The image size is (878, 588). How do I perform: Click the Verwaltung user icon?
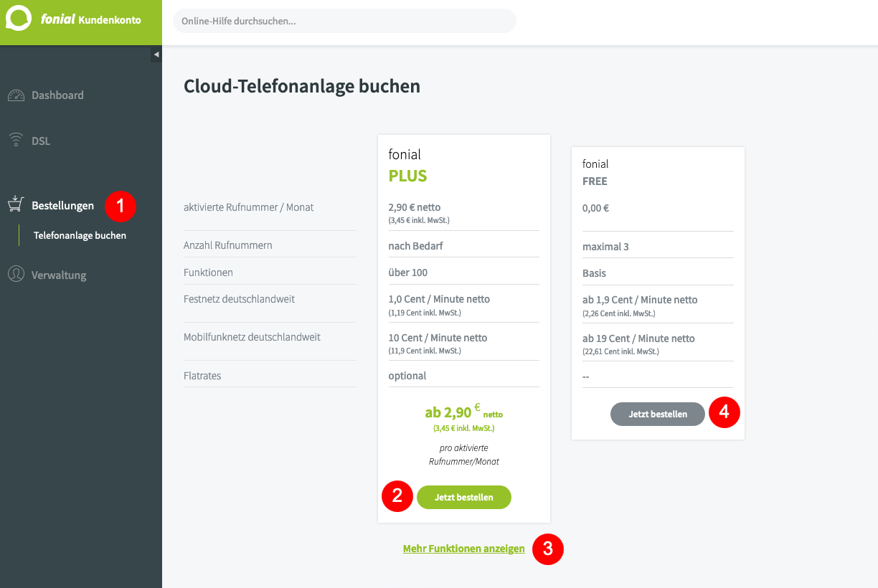16,274
